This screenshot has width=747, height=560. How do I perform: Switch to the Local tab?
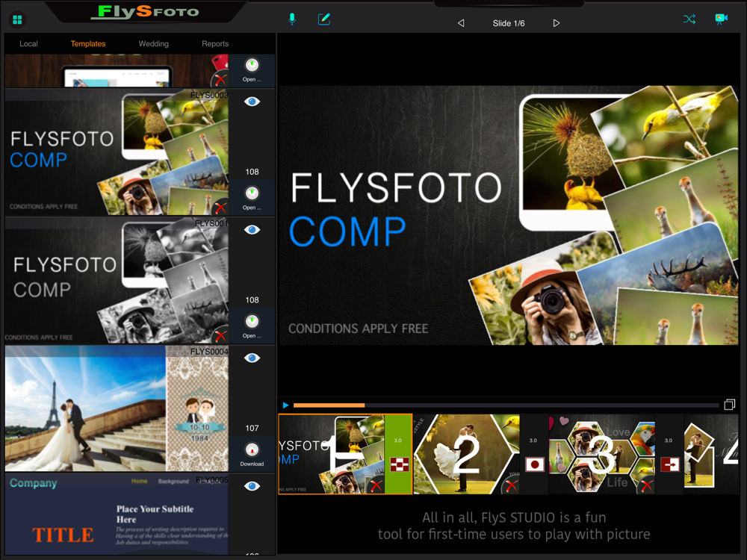tap(28, 44)
